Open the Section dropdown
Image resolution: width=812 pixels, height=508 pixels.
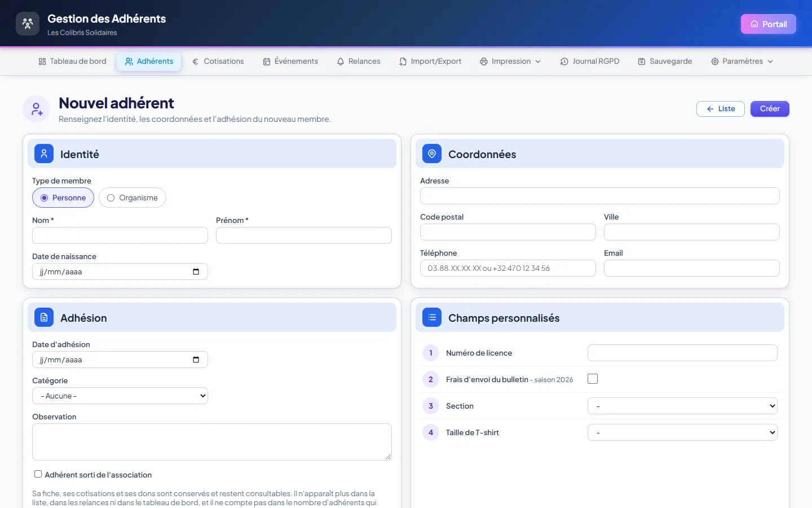682,406
